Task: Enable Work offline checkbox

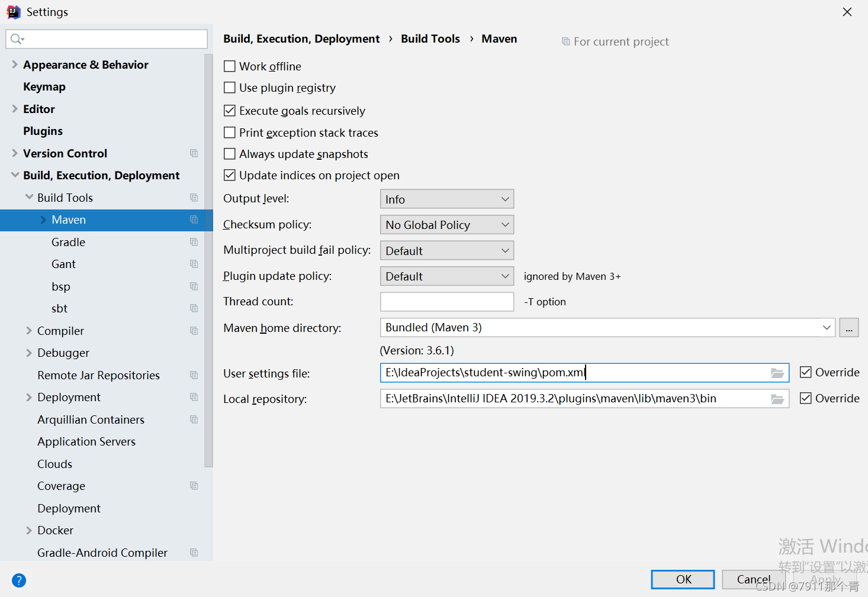Action: tap(230, 66)
